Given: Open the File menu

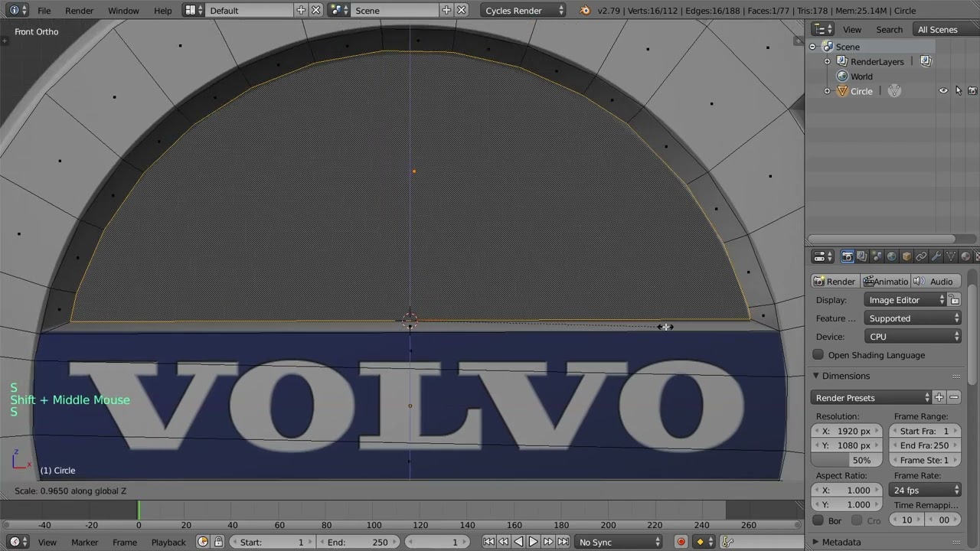Looking at the screenshot, I should click(44, 11).
